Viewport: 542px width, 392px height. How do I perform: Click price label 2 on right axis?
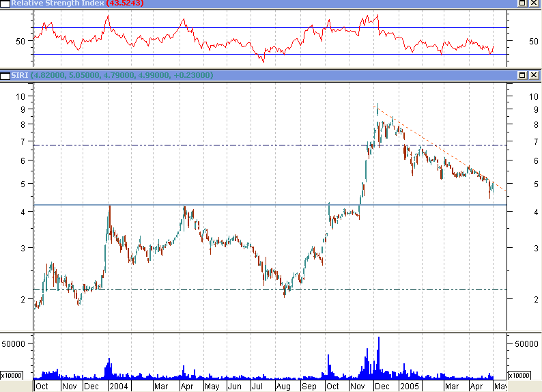click(x=536, y=299)
